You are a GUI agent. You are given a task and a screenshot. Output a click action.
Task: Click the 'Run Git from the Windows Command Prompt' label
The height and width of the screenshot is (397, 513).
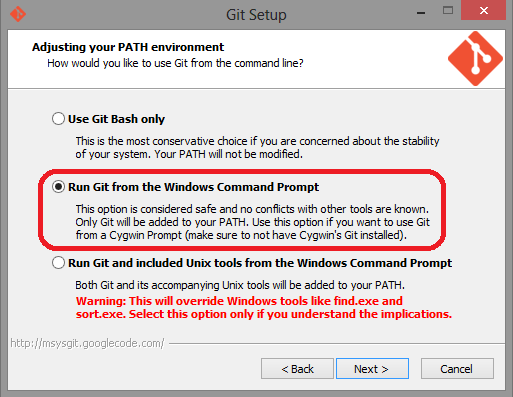[193, 187]
